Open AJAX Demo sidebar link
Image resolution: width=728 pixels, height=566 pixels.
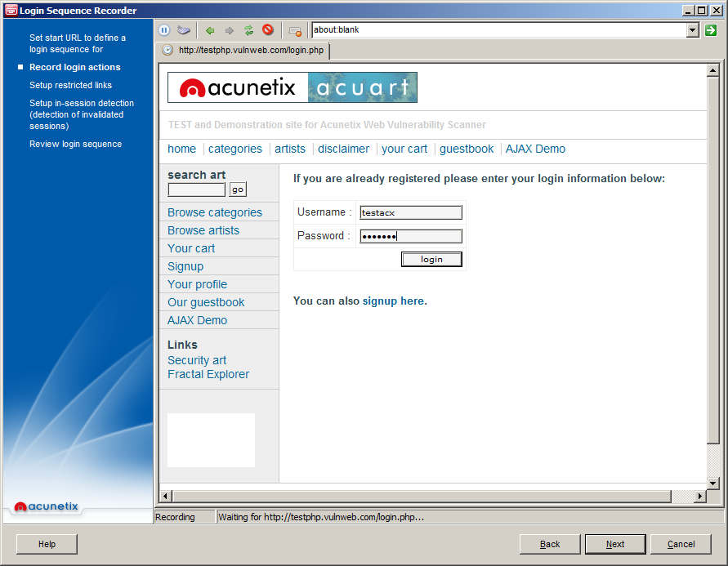(x=198, y=321)
